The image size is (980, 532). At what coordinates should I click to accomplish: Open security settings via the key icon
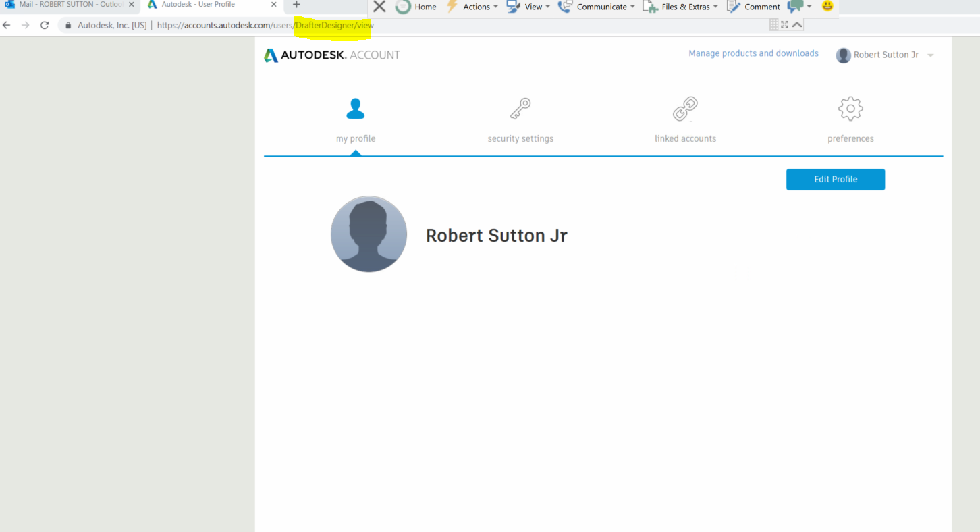tap(520, 108)
